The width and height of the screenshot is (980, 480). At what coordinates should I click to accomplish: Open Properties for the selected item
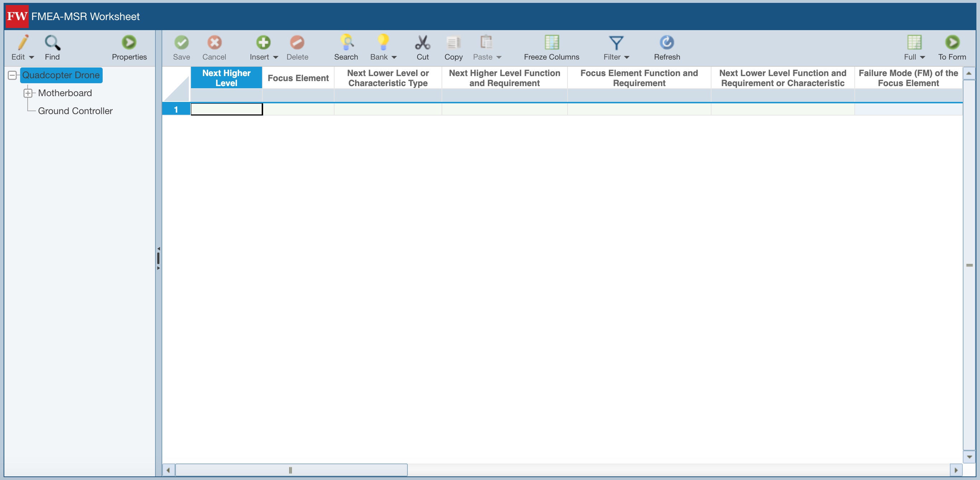click(x=129, y=48)
